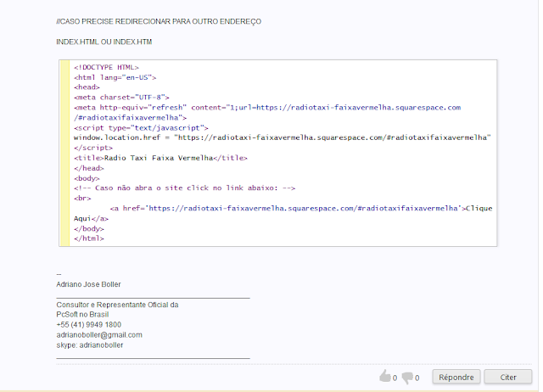Click the script type="text/javascript" line
The height and width of the screenshot is (392, 543).
point(141,128)
